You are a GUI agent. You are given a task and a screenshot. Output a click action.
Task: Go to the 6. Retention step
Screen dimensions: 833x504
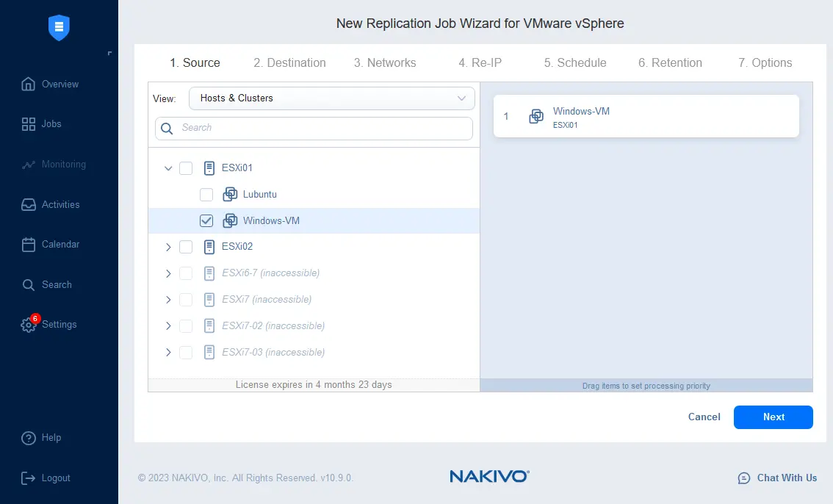pos(670,62)
